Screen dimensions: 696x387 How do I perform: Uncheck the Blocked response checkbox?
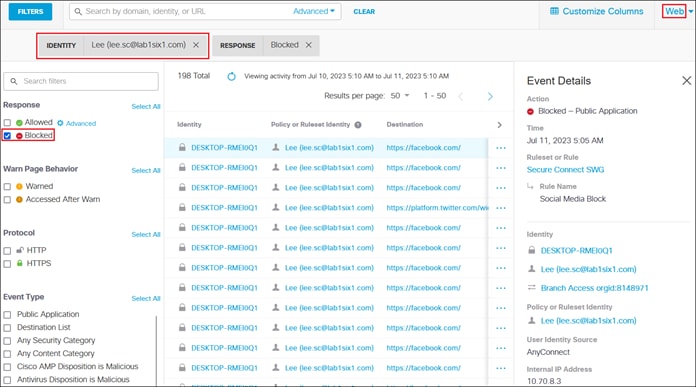tap(7, 135)
